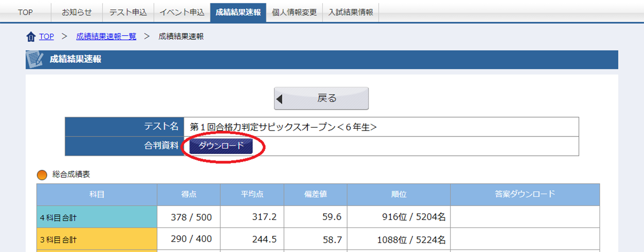
Task: Select the 3科目合計 row label
Action: 97,239
